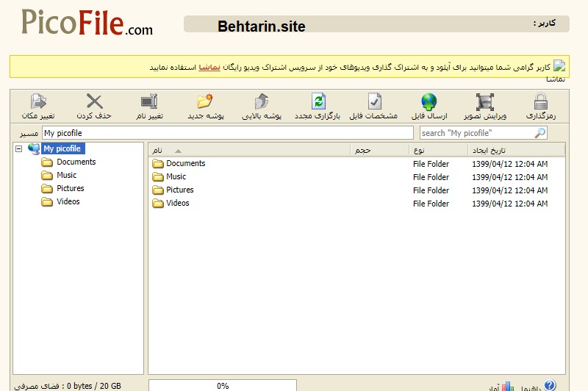
Task: Click the path field showing My picofile
Action: pyautogui.click(x=228, y=133)
